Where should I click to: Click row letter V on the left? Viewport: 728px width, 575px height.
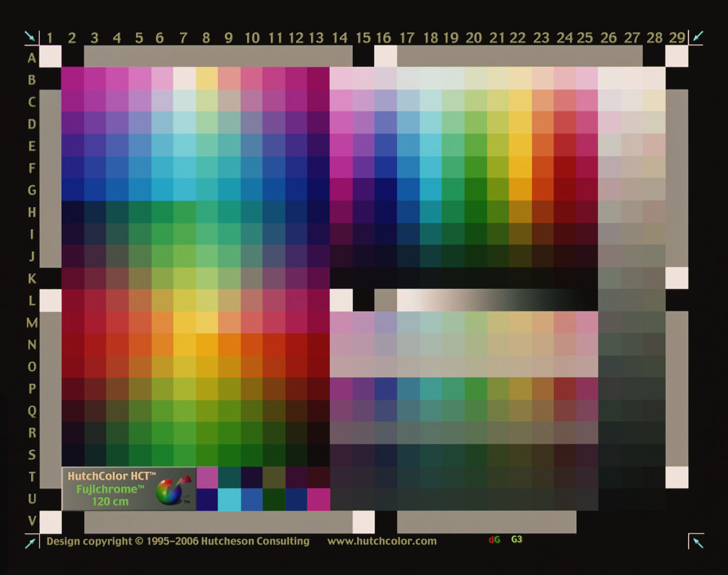(32, 521)
